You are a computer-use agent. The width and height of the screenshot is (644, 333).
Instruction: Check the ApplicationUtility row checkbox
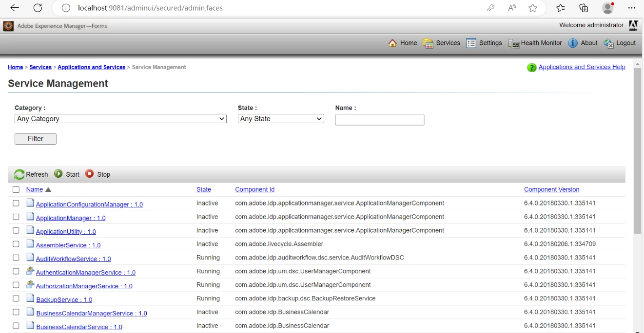point(16,230)
